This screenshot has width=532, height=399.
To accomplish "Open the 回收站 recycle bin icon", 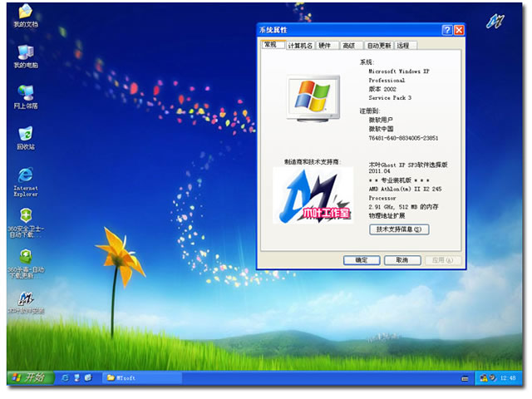I will (26, 138).
